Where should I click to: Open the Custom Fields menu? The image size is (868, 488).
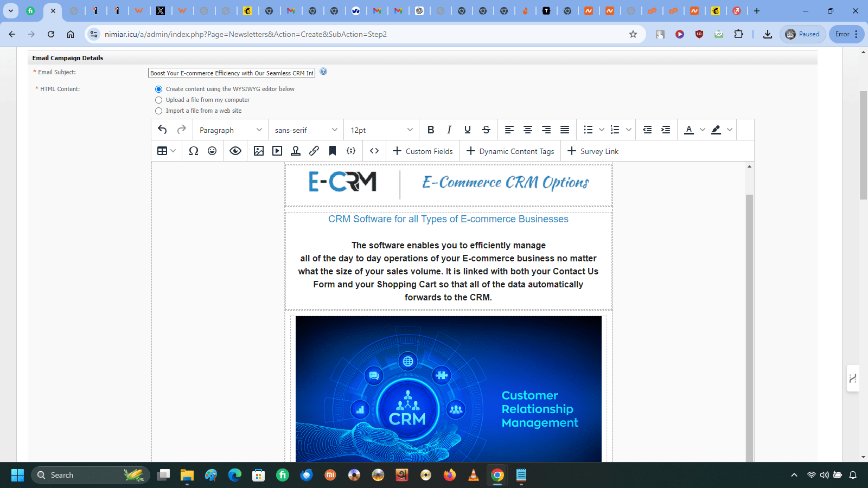coord(423,151)
